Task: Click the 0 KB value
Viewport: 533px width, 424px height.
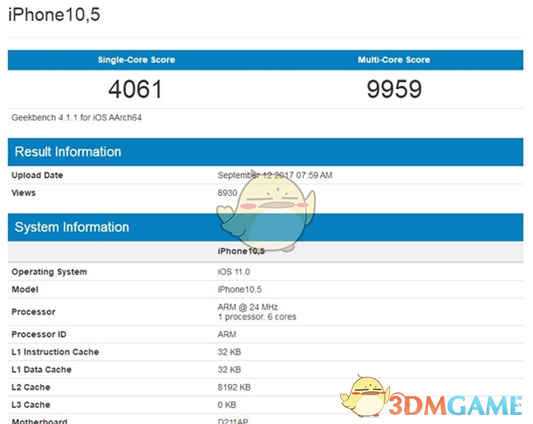Action: 227,405
